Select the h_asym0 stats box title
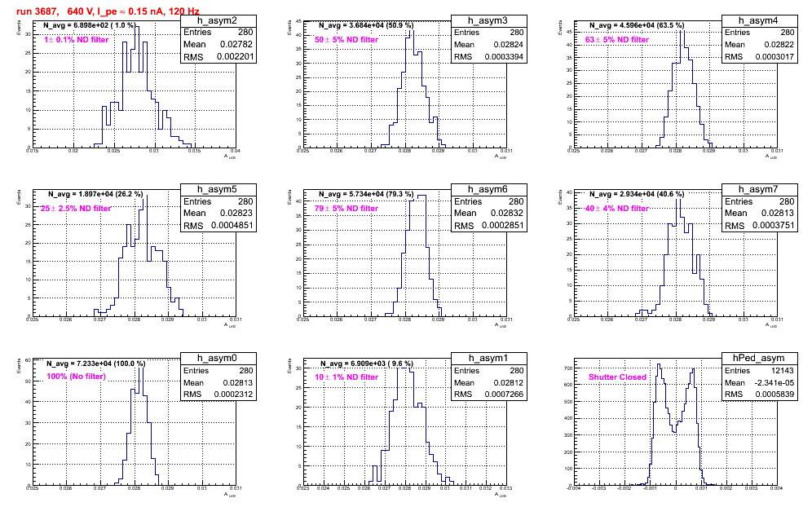Viewport: 812px width, 507px height. tap(218, 359)
